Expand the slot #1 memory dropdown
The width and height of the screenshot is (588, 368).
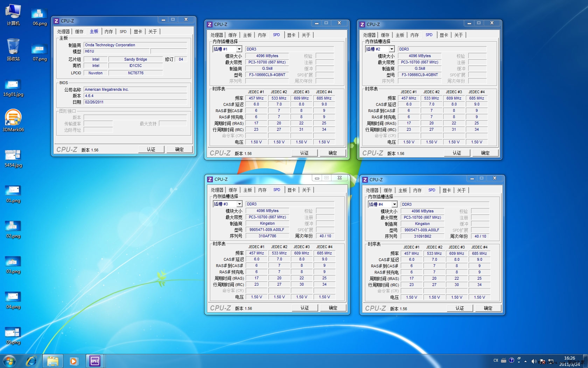(x=239, y=49)
